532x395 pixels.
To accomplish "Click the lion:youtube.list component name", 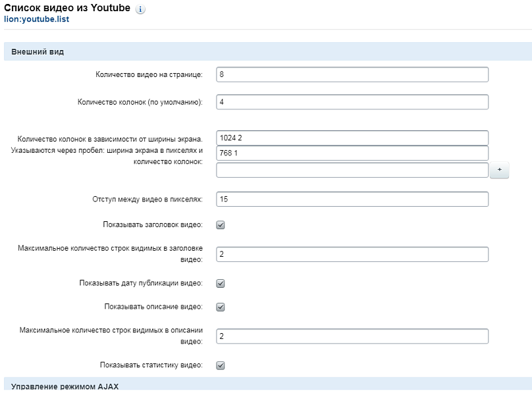I will [x=36, y=20].
